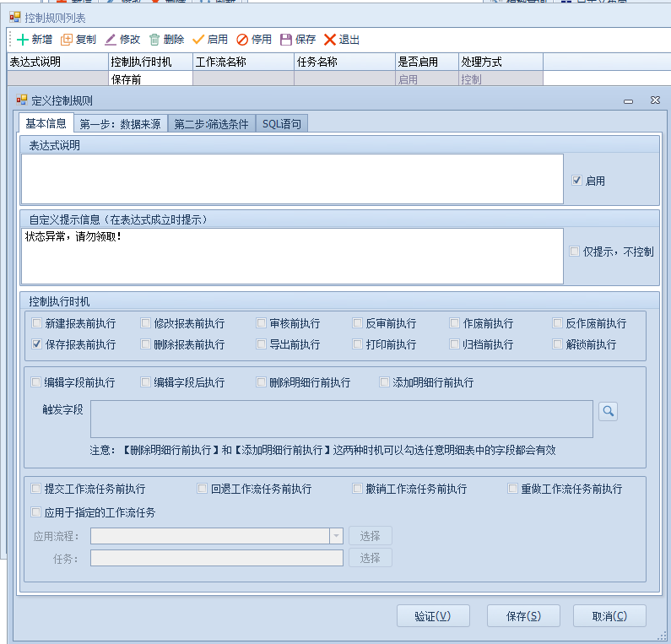
Task: Uncheck 保存报表前执行 checkbox
Action: coord(36,344)
